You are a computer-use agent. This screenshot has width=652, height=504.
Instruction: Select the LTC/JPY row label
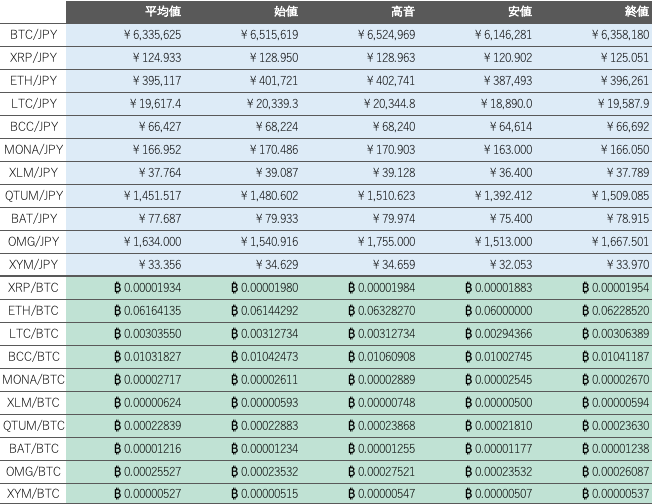tap(33, 103)
